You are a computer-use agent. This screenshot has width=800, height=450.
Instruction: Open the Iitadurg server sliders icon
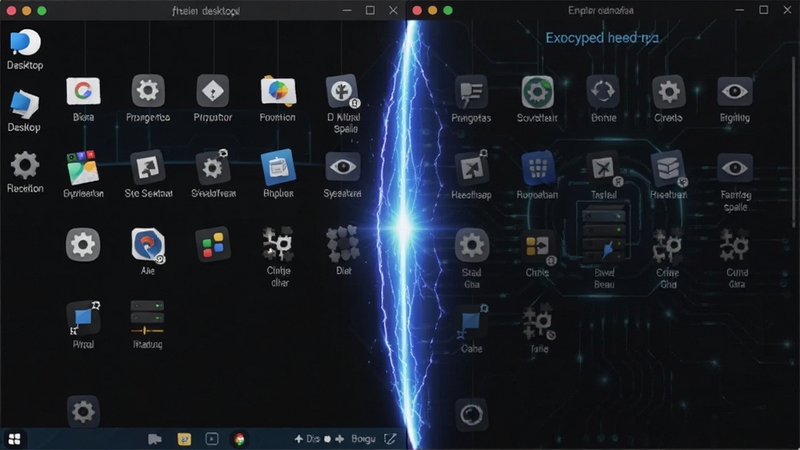coord(147,318)
